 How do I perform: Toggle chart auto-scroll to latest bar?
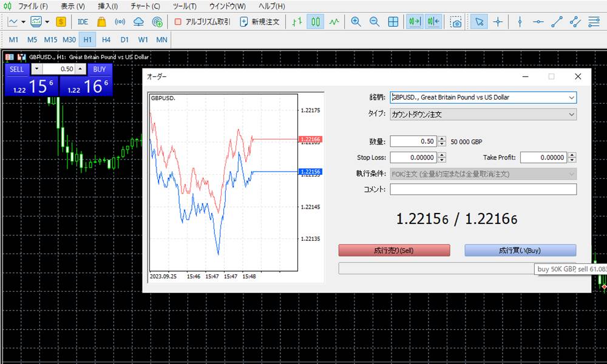(415, 22)
